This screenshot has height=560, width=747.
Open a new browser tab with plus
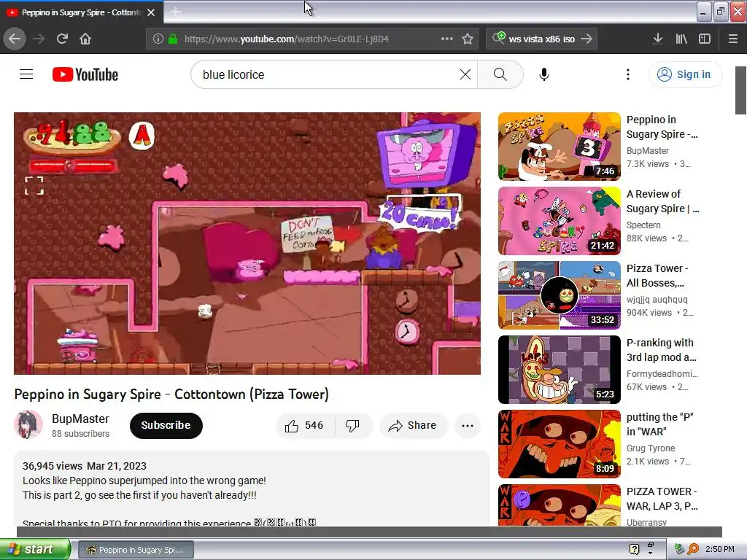(176, 12)
